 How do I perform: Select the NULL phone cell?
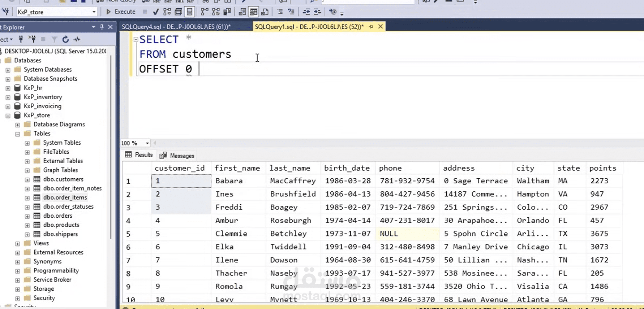click(408, 234)
